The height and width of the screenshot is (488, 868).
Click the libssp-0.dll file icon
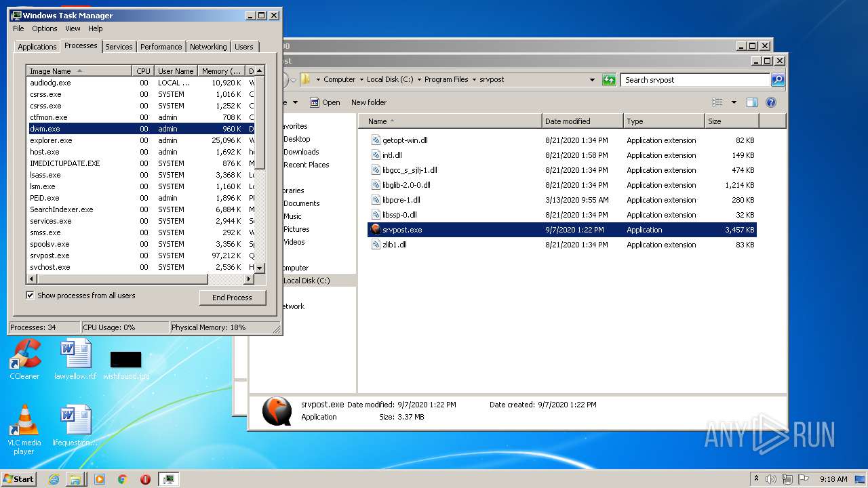click(376, 215)
